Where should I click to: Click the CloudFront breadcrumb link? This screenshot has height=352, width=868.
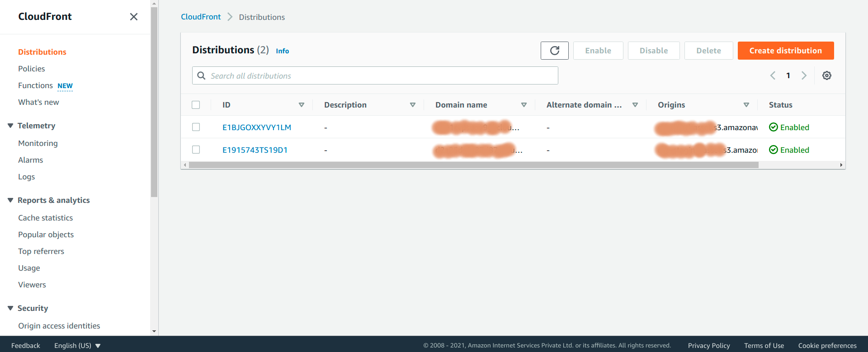click(x=201, y=17)
